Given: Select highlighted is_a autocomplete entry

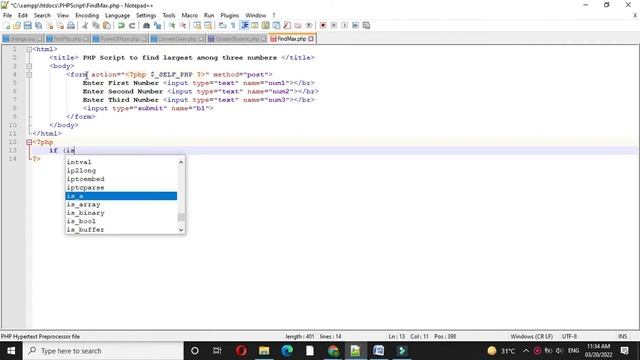Looking at the screenshot, I should [x=121, y=196].
